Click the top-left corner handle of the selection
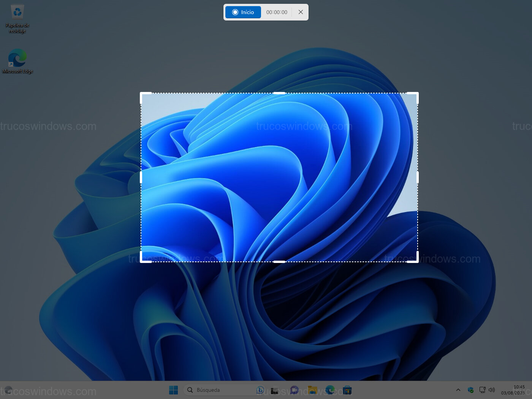532x399 pixels. coord(142,93)
